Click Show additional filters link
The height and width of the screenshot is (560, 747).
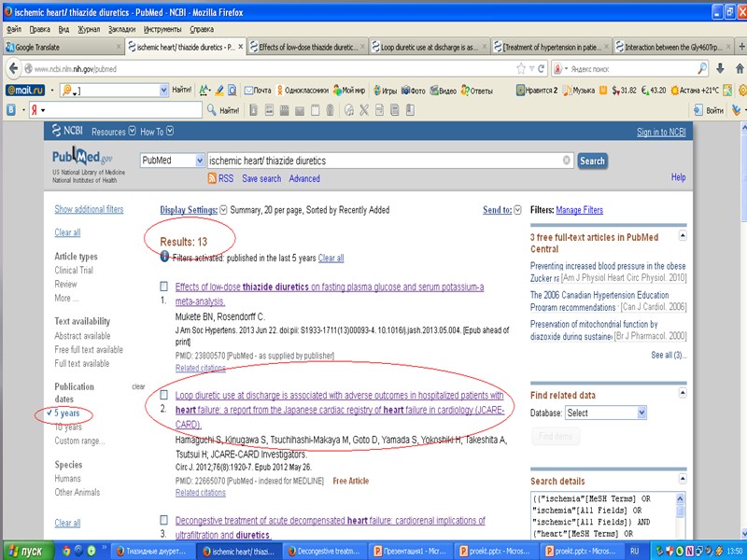point(89,209)
